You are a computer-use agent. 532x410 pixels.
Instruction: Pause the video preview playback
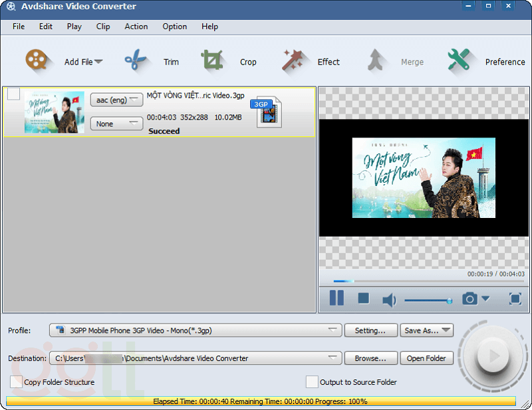coord(336,298)
